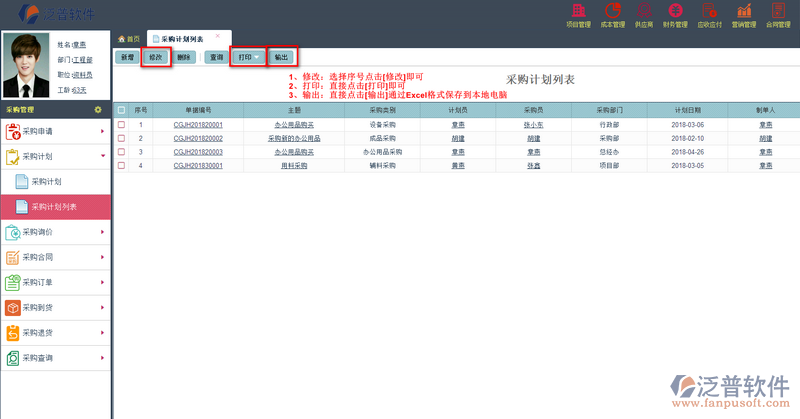
Task: Select the 财务管理 finance icon
Action: tap(677, 13)
